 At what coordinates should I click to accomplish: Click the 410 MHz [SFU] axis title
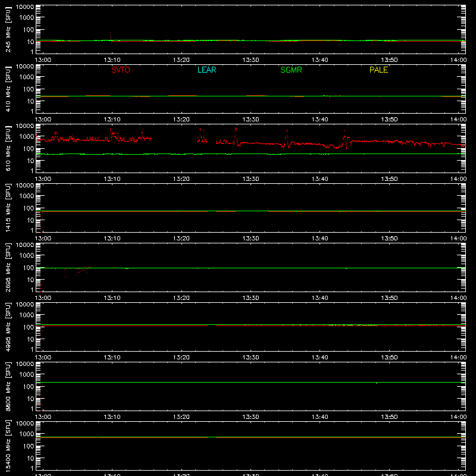tap(8, 89)
